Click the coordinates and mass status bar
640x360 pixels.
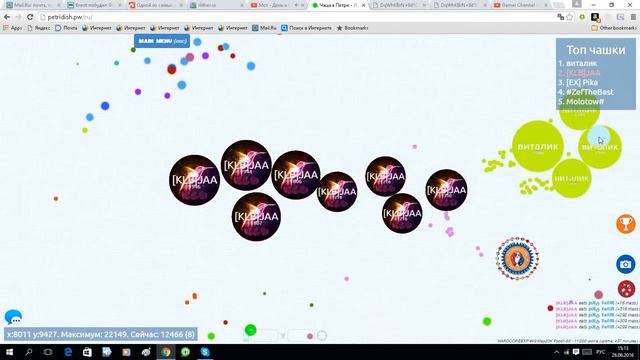(101, 334)
